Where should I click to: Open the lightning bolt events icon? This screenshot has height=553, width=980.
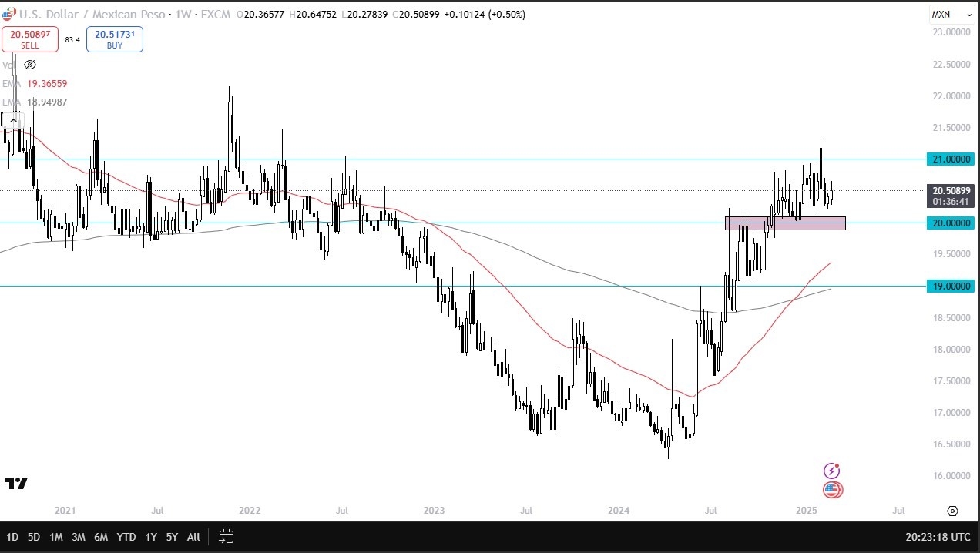(832, 470)
